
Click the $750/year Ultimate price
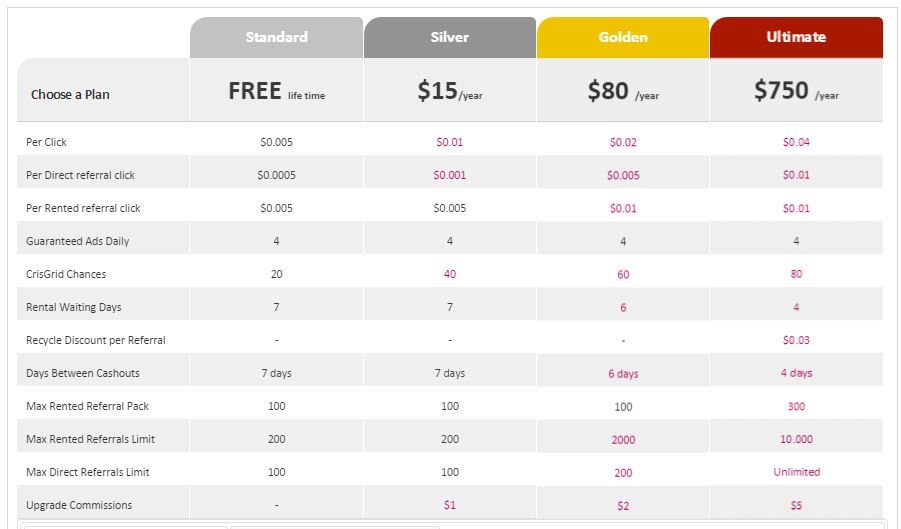[x=796, y=91]
